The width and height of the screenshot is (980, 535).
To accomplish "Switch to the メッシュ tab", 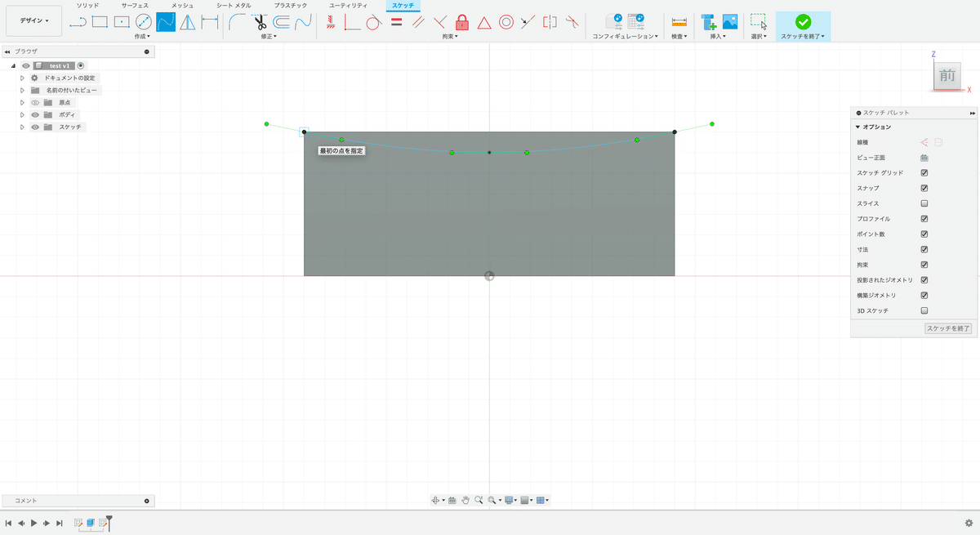I will coord(183,6).
